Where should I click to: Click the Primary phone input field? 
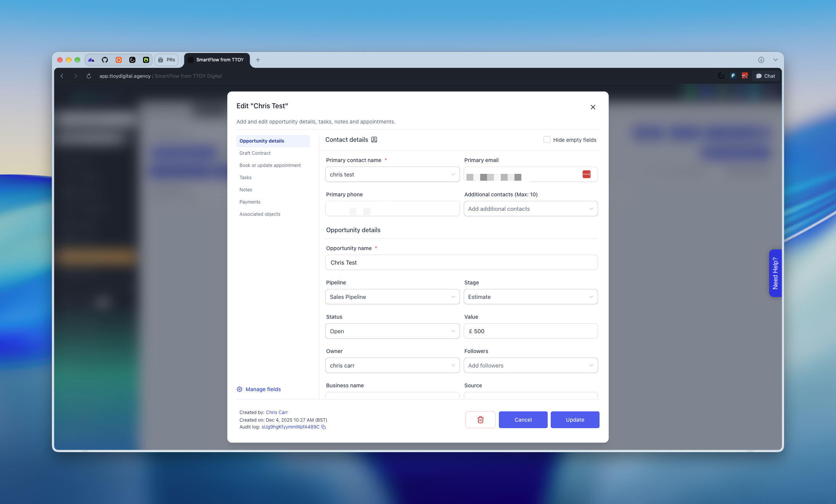(392, 209)
